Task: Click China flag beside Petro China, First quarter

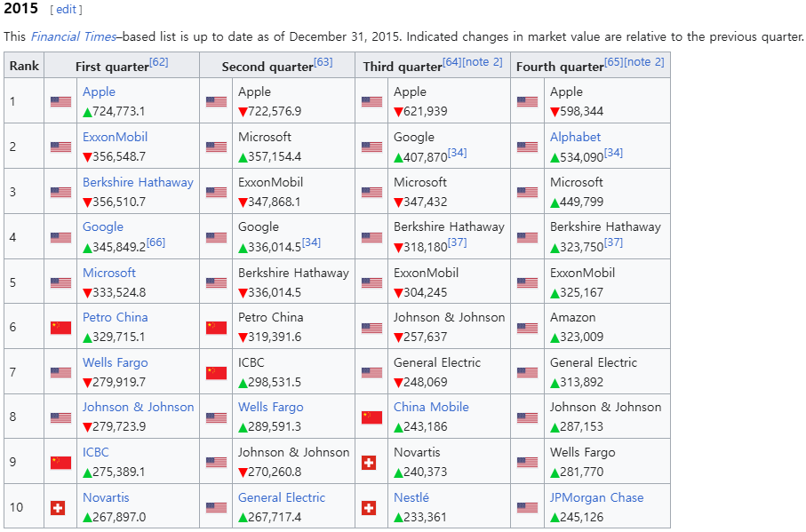Action: point(60,328)
